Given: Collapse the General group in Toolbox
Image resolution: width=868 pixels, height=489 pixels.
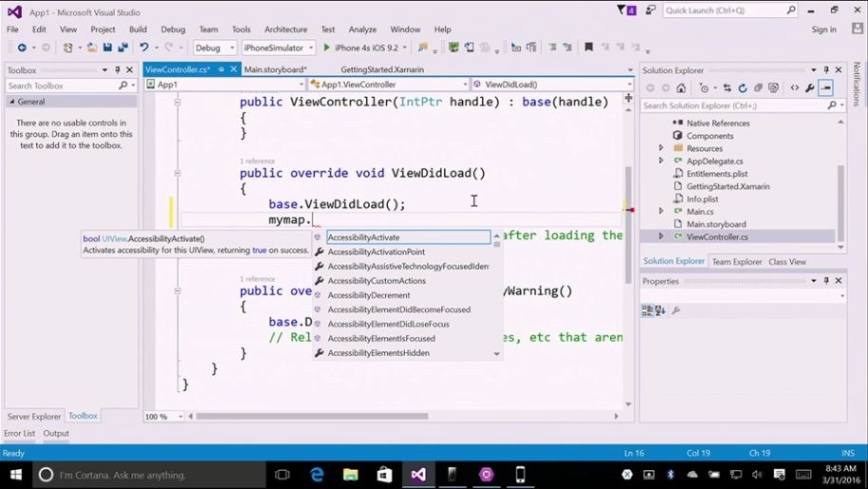Looking at the screenshot, I should tap(11, 102).
